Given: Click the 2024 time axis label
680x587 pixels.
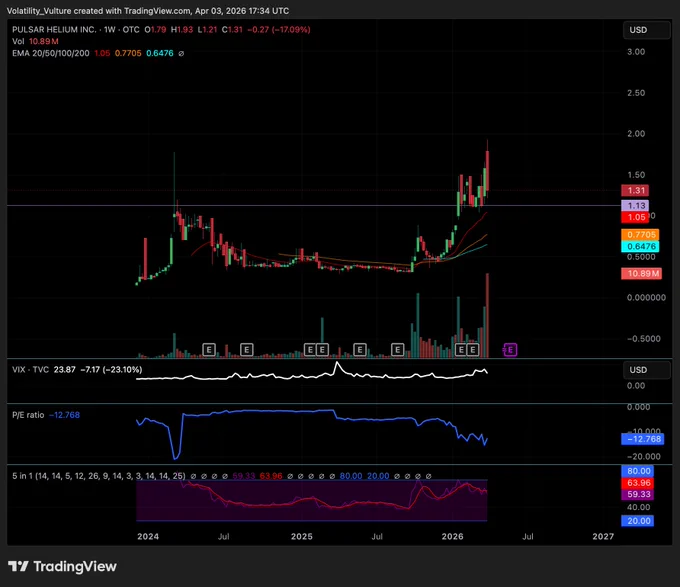Looking at the screenshot, I should [x=148, y=536].
